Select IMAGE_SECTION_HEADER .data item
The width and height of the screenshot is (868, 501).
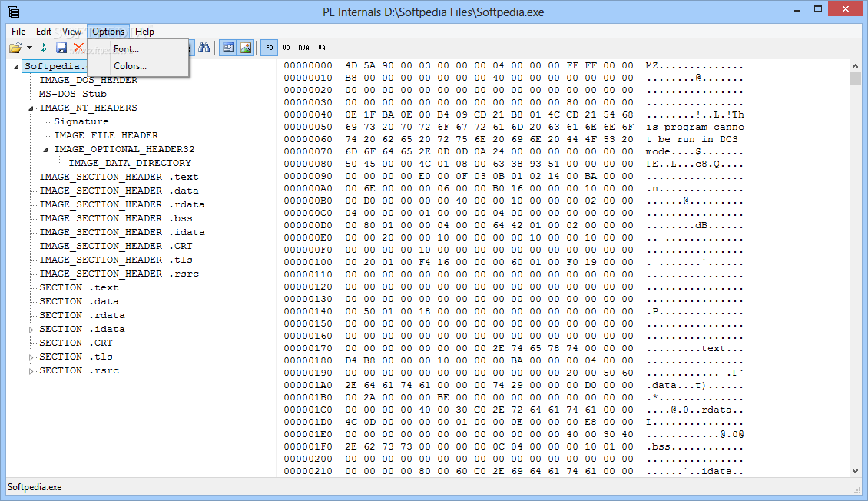coord(118,191)
